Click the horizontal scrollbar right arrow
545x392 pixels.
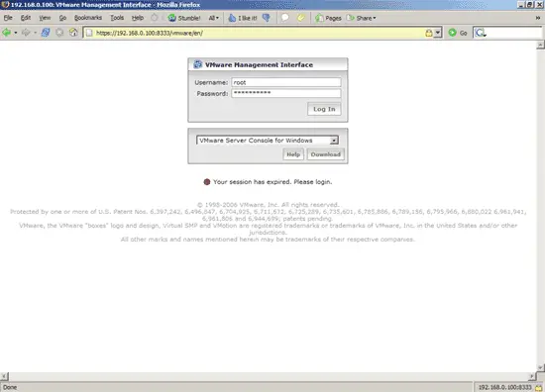coord(532,376)
